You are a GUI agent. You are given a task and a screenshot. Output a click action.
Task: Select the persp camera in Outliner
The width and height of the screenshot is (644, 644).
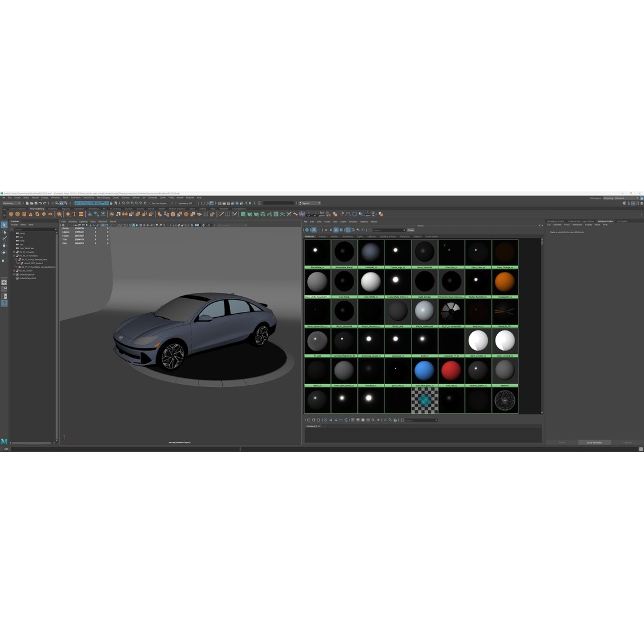pos(22,233)
